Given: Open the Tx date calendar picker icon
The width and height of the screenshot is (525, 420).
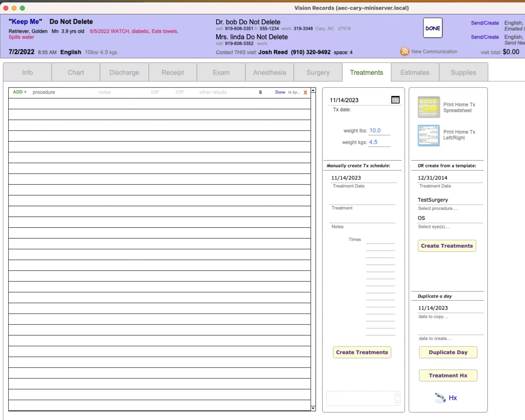Looking at the screenshot, I should pos(395,100).
